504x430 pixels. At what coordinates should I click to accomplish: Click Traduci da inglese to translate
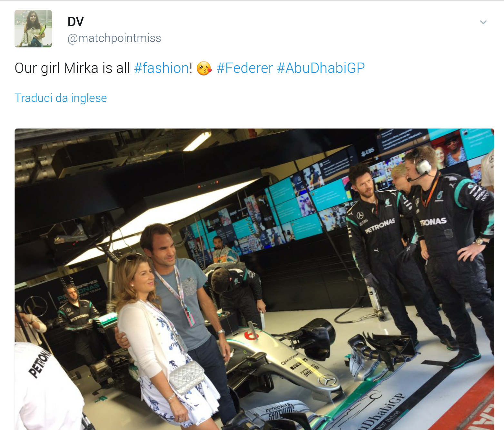point(61,98)
